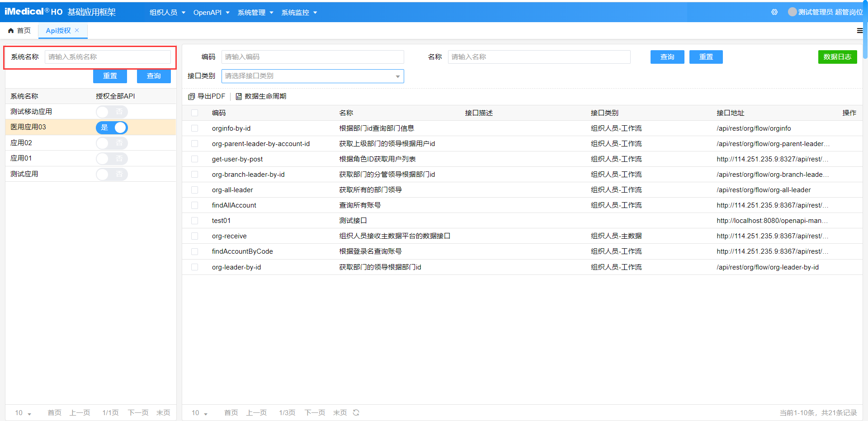Open the page size dropdown below the table
Viewport: 868px width, 421px height.
pyautogui.click(x=199, y=412)
